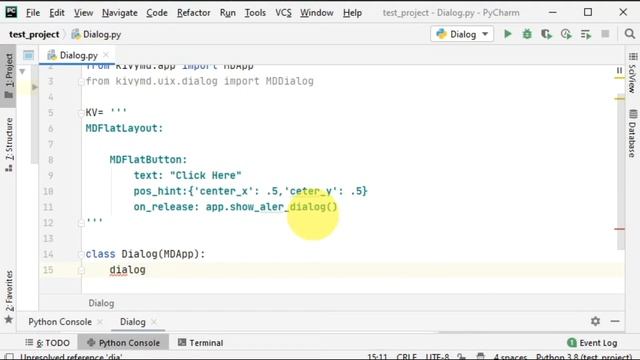Click the PyCharm logo icon in title bar
640x360 pixels.
click(11, 12)
